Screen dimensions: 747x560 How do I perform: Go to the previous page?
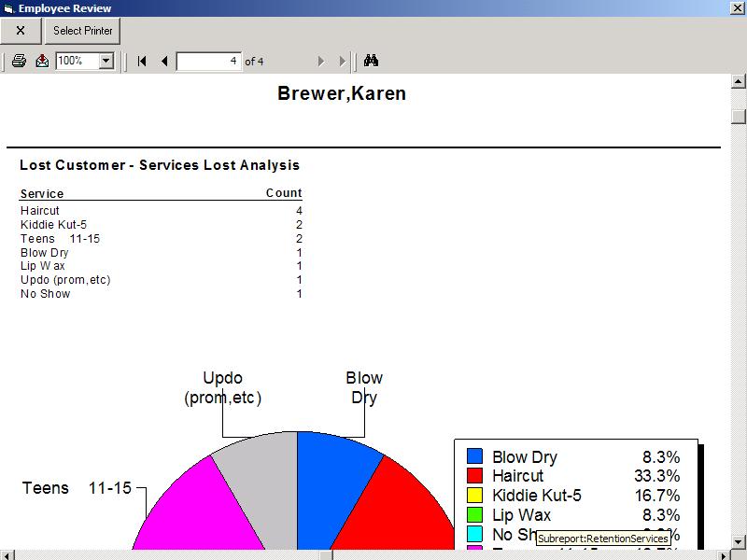164,61
